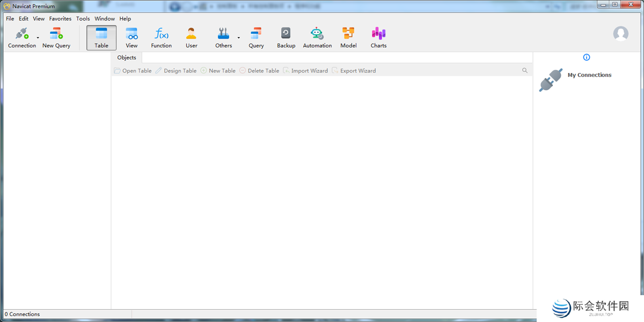
Task: Select the Function object type
Action: click(161, 36)
